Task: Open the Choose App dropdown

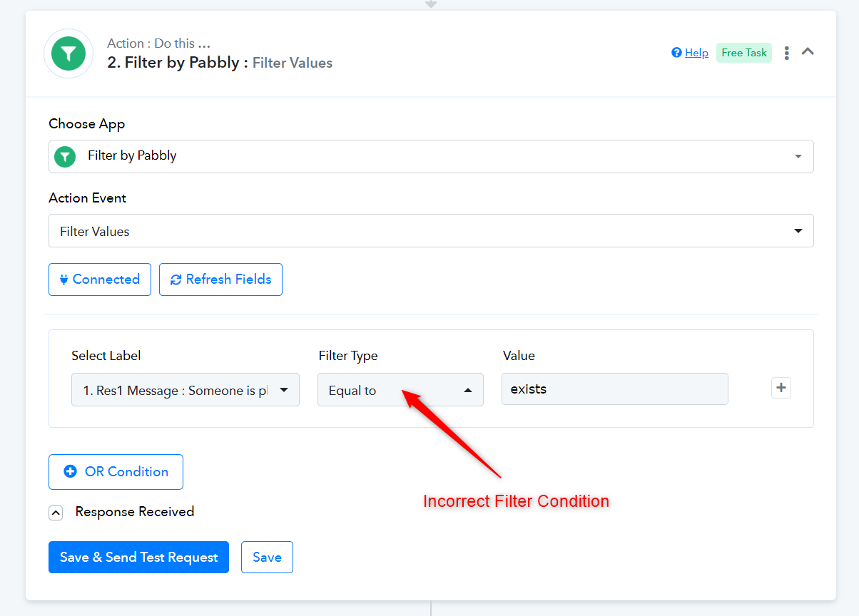Action: 431,156
